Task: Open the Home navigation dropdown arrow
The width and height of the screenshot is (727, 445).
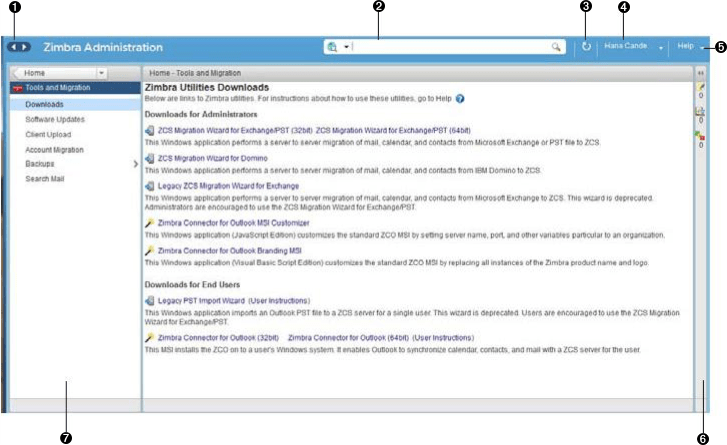Action: (101, 73)
